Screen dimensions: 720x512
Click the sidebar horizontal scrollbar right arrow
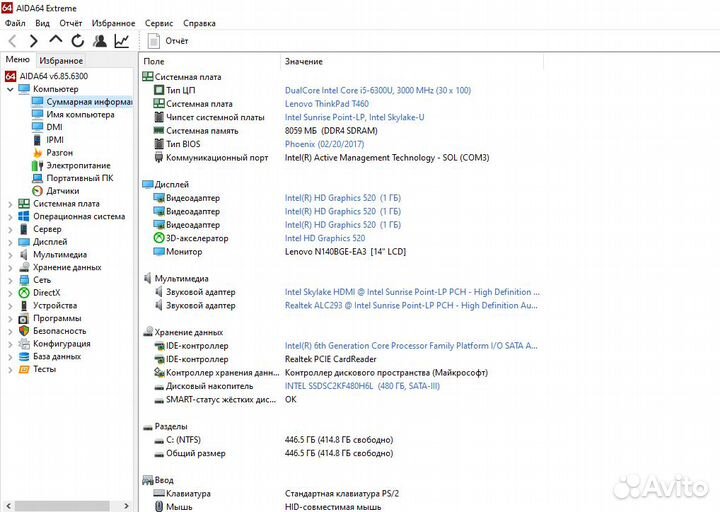126,506
